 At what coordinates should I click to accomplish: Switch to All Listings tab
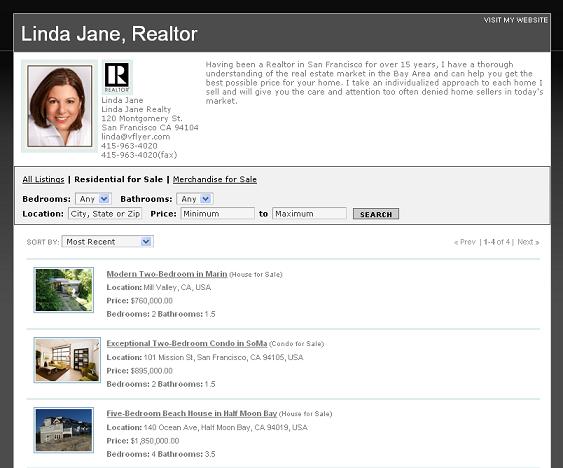click(x=43, y=179)
